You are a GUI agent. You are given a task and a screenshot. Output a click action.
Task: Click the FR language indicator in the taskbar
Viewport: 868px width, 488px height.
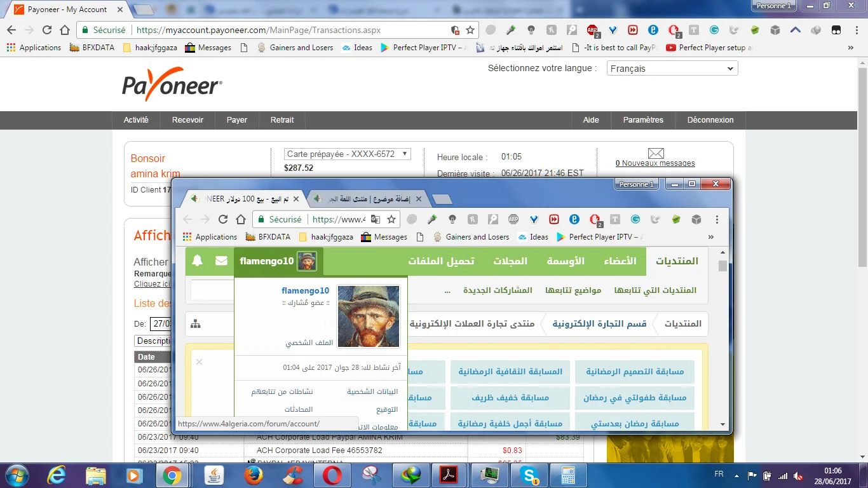(719, 475)
